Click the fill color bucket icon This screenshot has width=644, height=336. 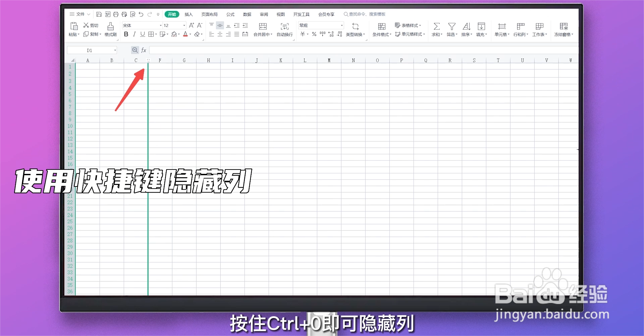(174, 34)
